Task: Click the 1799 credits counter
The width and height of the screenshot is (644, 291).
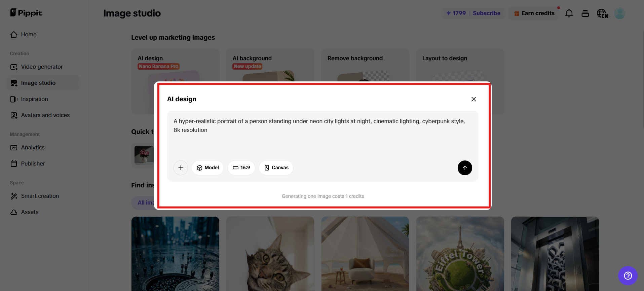Action: 456,13
